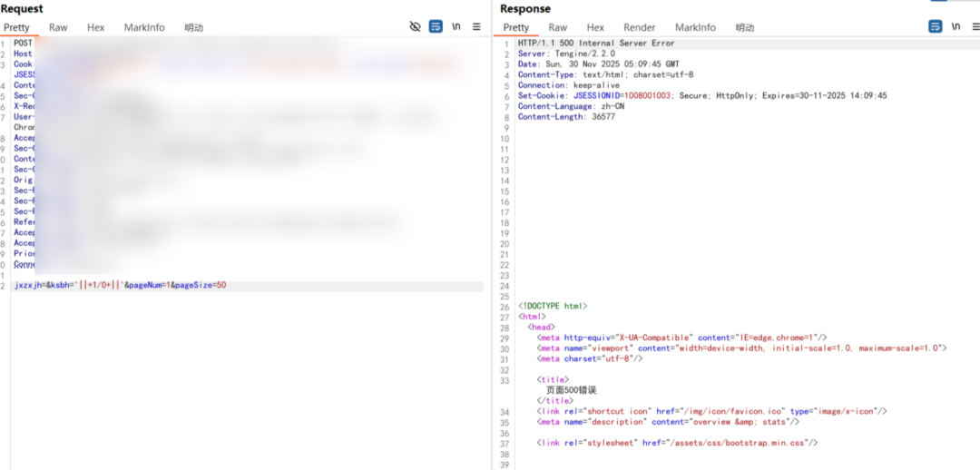The image size is (980, 470).
Task: Open the Render tab in the Response panel
Action: pos(640,27)
